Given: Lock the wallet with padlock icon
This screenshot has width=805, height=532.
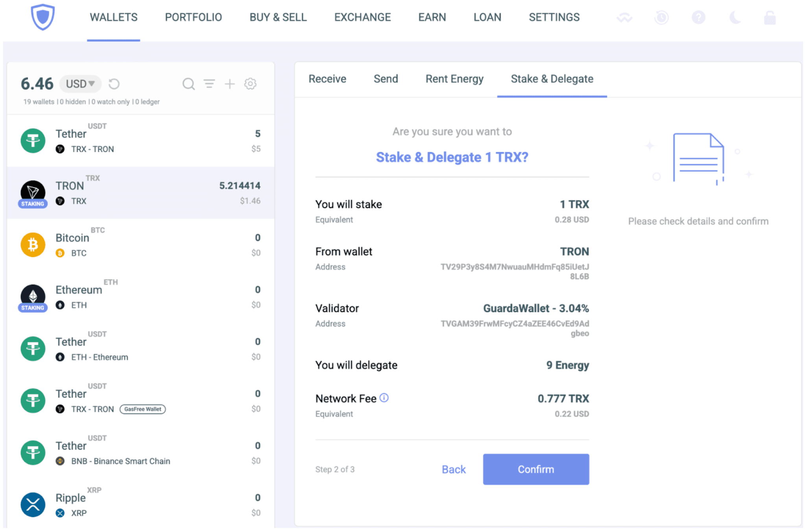Looking at the screenshot, I should point(770,18).
